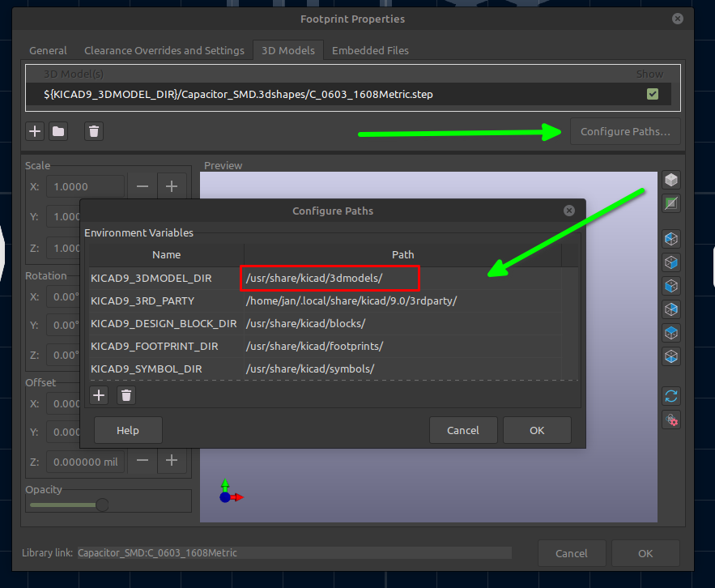Click the Rotation Z input field

pyautogui.click(x=63, y=355)
